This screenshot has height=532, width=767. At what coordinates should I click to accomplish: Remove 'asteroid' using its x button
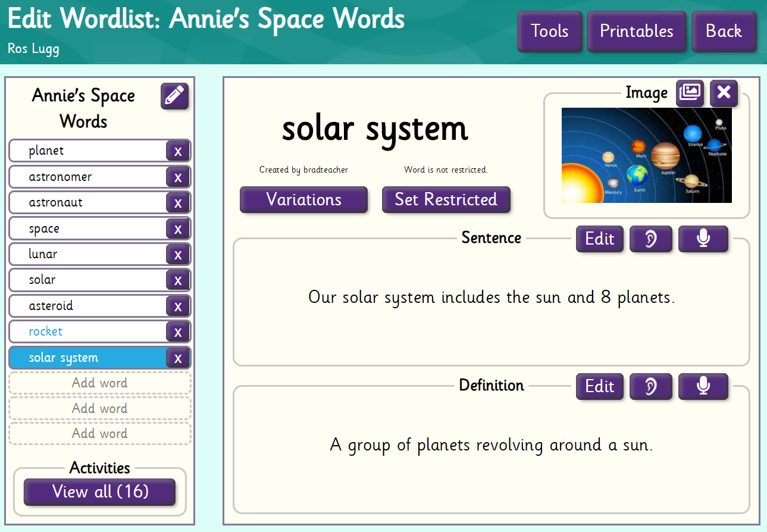click(177, 306)
